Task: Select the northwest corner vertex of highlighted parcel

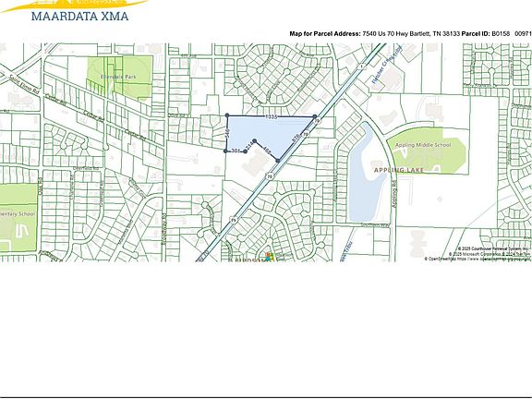Action: pos(227,115)
